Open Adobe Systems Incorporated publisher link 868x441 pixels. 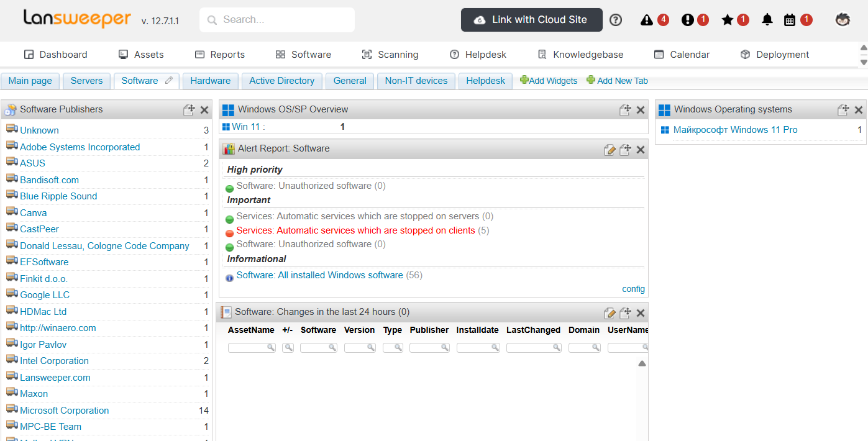click(80, 147)
